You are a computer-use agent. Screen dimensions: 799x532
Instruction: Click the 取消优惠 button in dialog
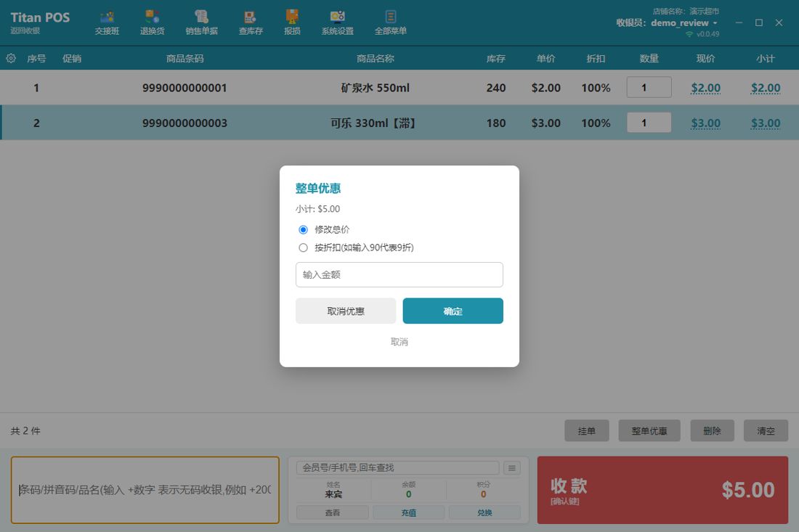[346, 311]
